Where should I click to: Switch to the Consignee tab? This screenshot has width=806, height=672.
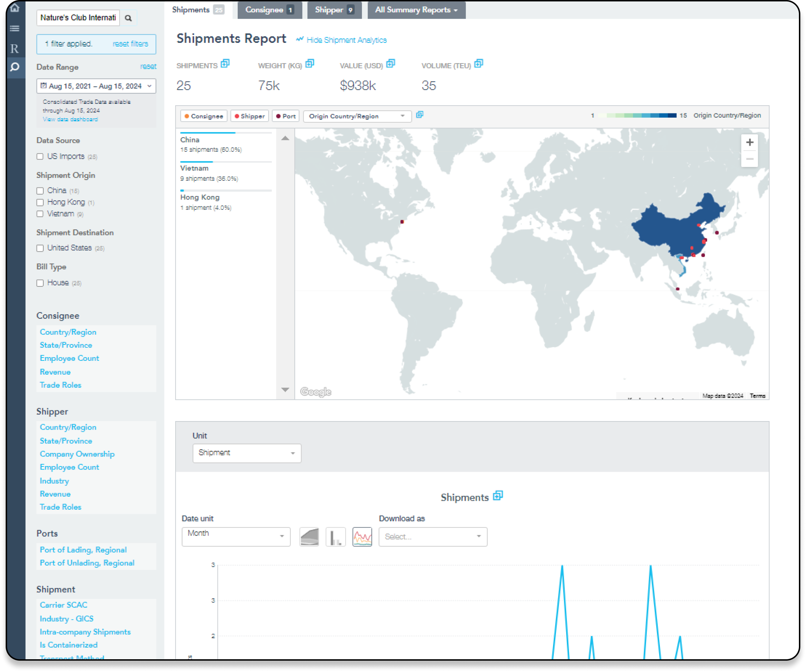pyautogui.click(x=269, y=10)
